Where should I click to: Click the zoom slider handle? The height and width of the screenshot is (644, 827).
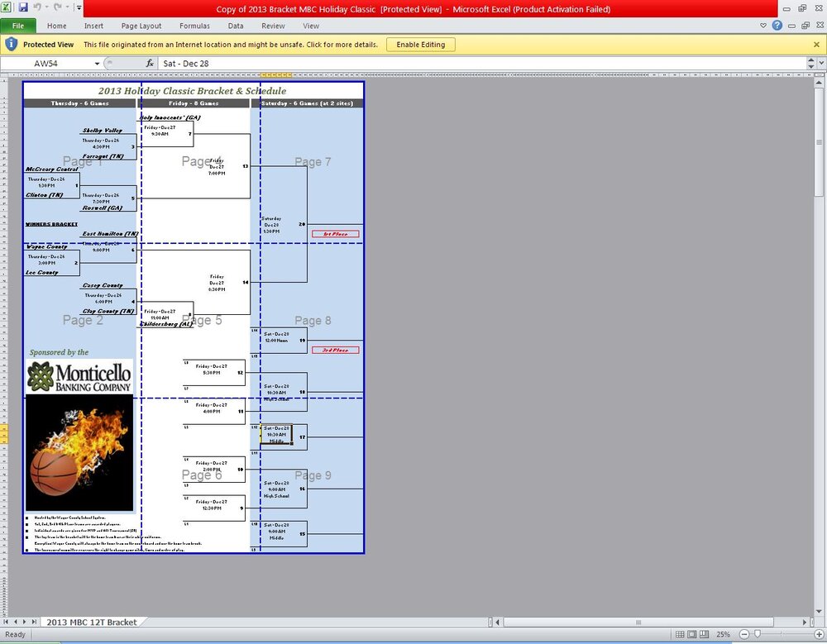[x=758, y=634]
